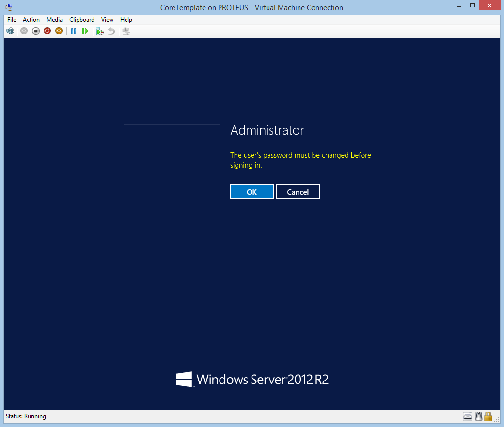
Task: Open the Action menu
Action: coord(31,20)
